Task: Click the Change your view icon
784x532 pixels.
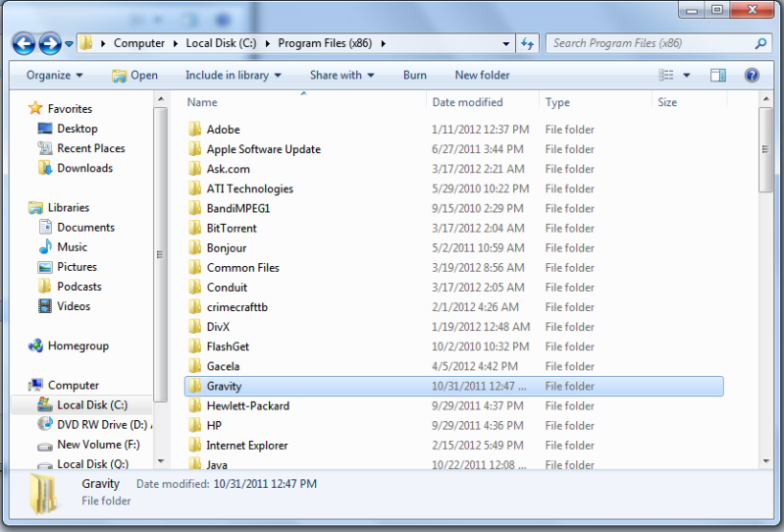Action: [666, 75]
